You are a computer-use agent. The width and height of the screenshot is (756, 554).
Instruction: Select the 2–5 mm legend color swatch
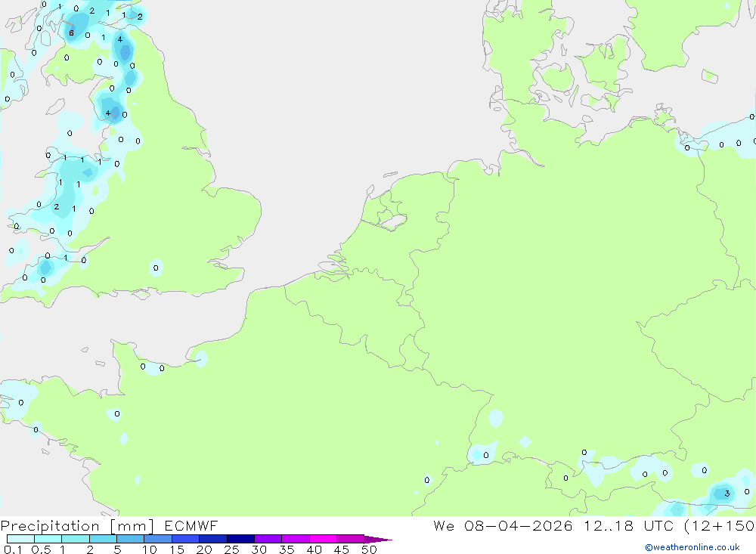coord(103,539)
